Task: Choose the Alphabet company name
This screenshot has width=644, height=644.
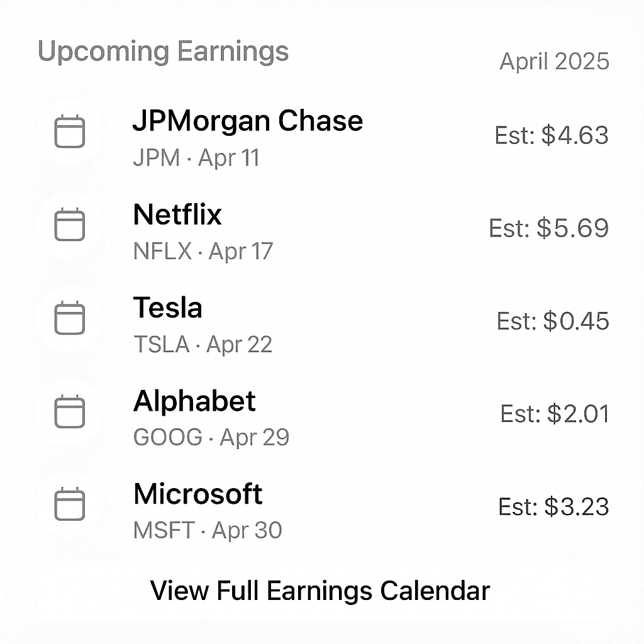Action: 194,401
